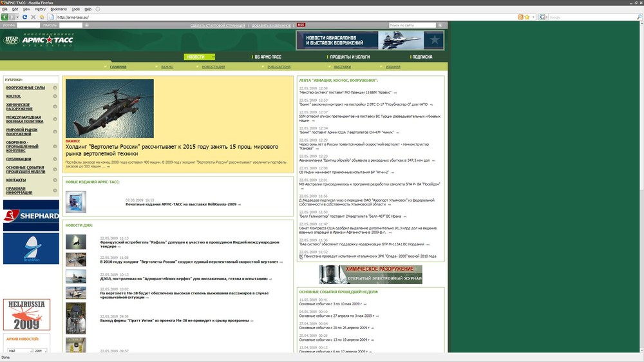Viewport: 644px width, 362px height.
Task: Click the ИЗДАНИЯ submenu link
Action: tap(393, 66)
